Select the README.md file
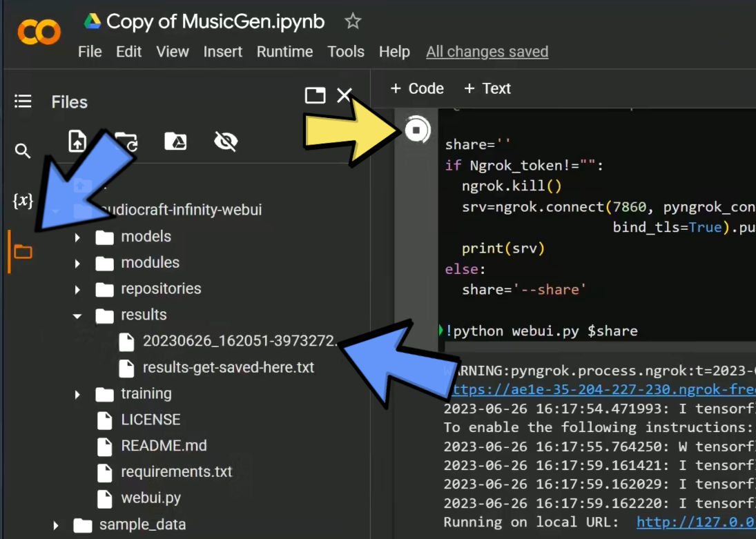The height and width of the screenshot is (539, 756). coord(164,445)
